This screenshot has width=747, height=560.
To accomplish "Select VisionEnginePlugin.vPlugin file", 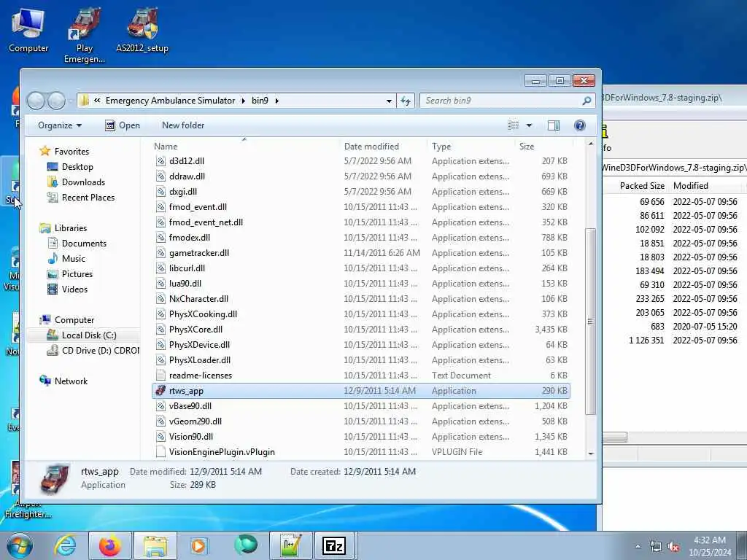I will (x=360, y=452).
